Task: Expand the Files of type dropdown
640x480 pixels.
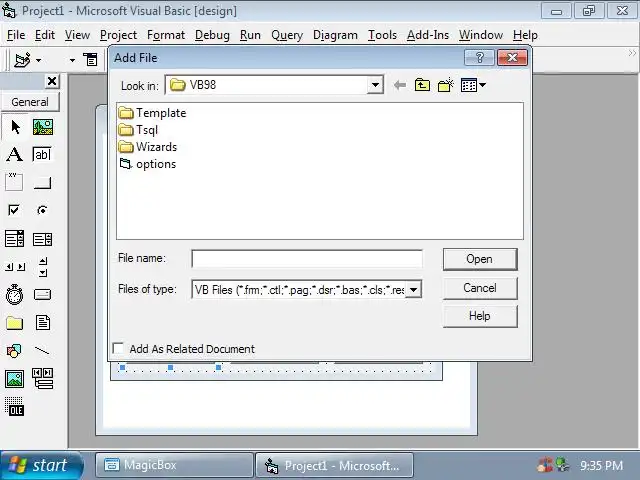Action: [x=413, y=289]
